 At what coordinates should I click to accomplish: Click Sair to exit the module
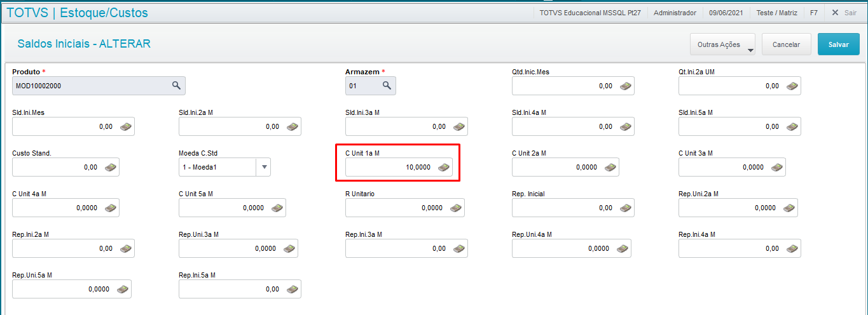[x=844, y=13]
